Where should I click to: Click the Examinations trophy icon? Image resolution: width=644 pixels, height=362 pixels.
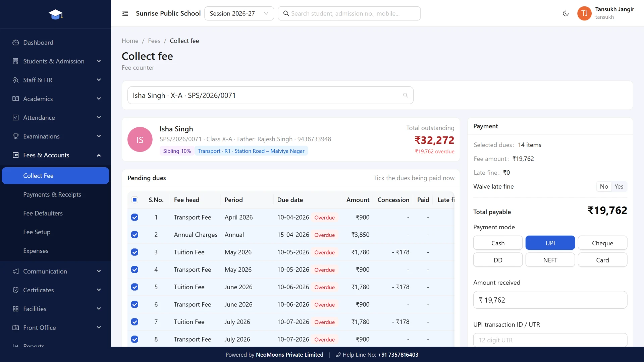pyautogui.click(x=15, y=136)
